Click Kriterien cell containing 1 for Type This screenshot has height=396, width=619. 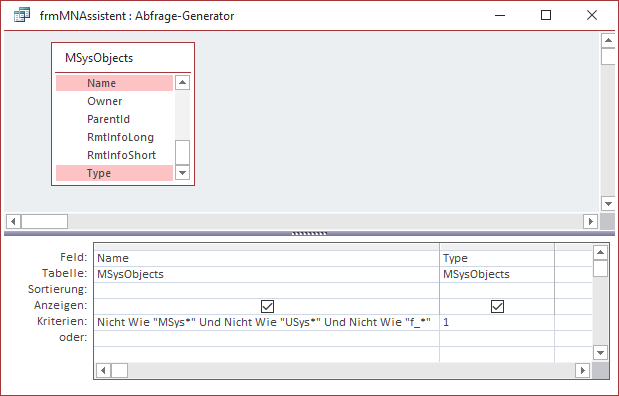click(x=497, y=323)
